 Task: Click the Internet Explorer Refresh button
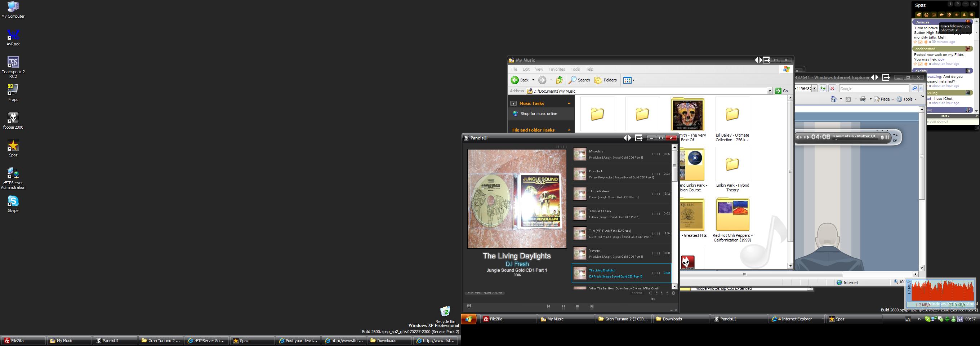click(x=823, y=89)
